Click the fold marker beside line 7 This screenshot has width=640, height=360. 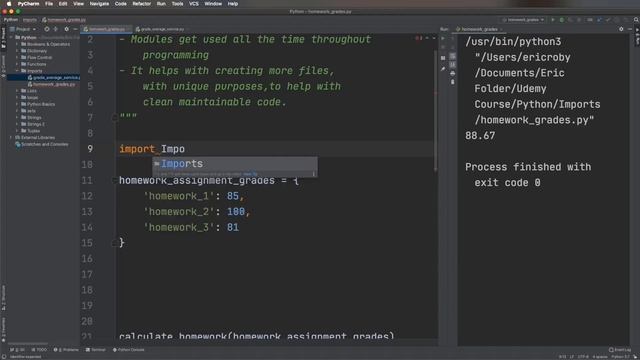pyautogui.click(x=114, y=118)
